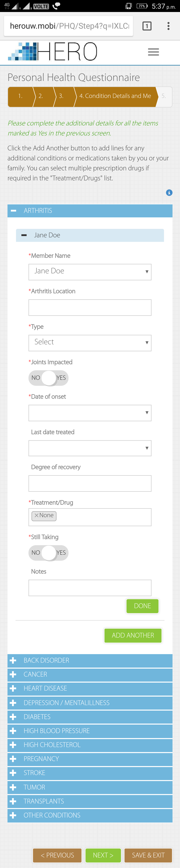Viewport: 180px width, 868px height.
Task: Open the Member Name dropdown
Action: (90, 272)
